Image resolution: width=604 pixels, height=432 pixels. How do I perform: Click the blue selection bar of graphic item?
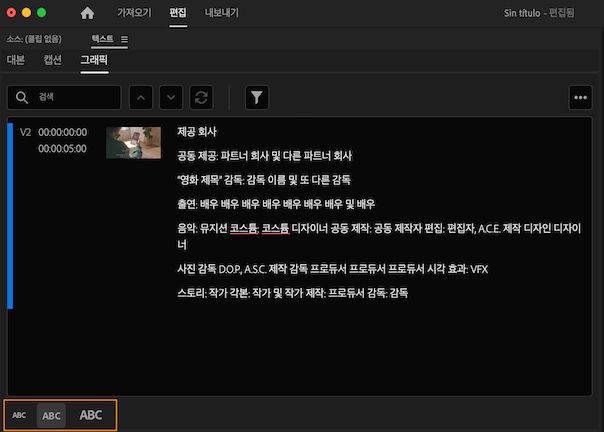(x=10, y=216)
